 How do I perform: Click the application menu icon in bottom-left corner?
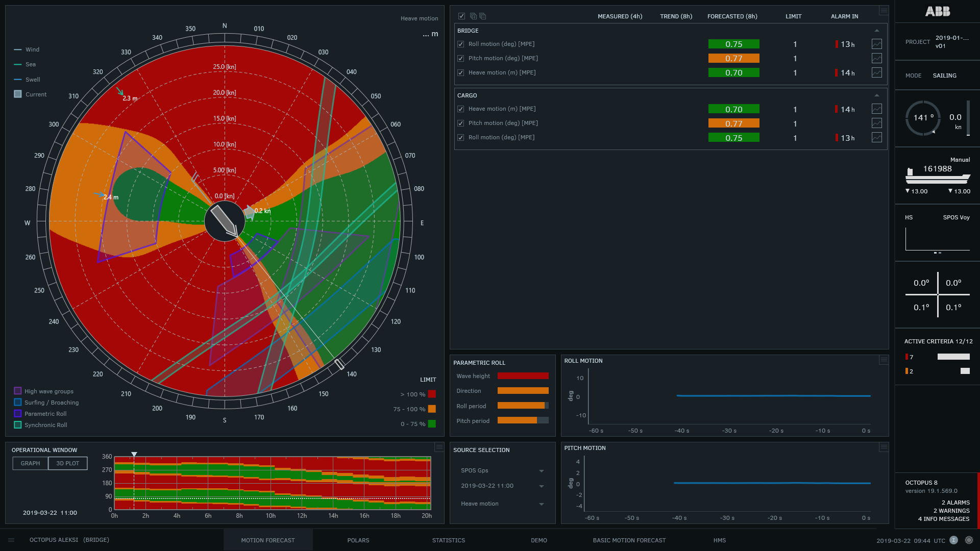pyautogui.click(x=11, y=540)
